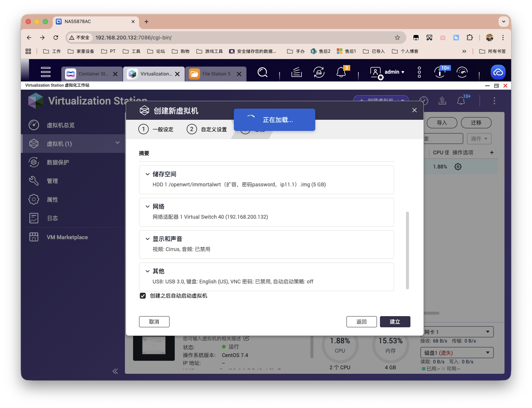The height and width of the screenshot is (408, 532).
Task: Toggle the 属性 sidebar item
Action: pyautogui.click(x=33, y=199)
